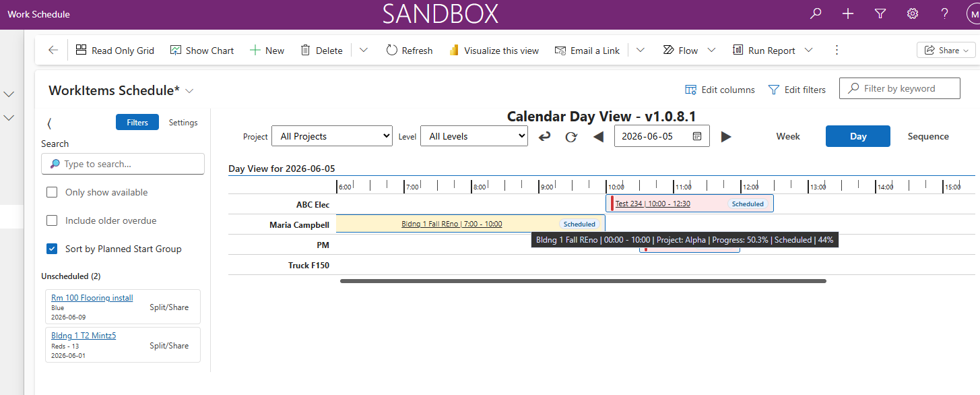Click the 2026-06-05 date field
This screenshot has height=395, width=980.
point(661,136)
